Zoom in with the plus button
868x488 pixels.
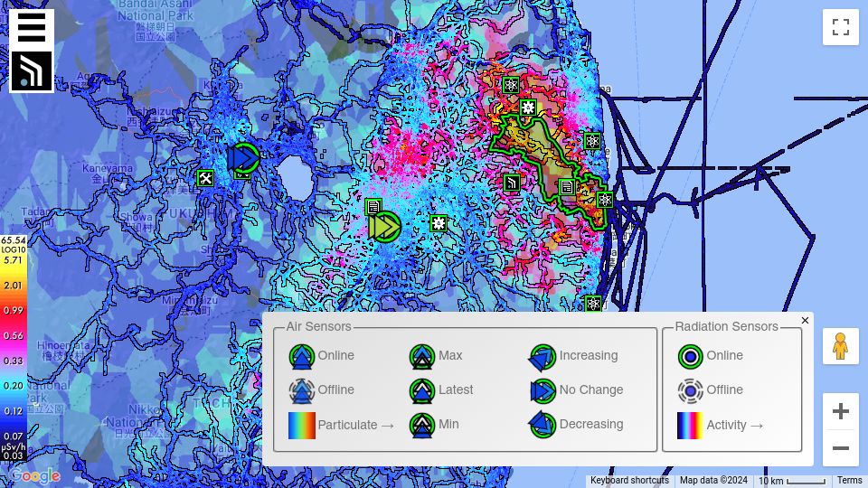[840, 411]
